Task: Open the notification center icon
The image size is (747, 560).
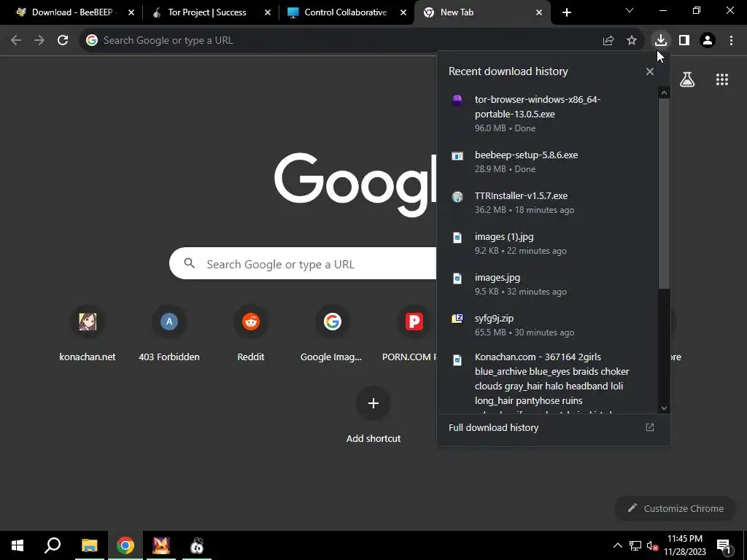Action: (x=724, y=545)
